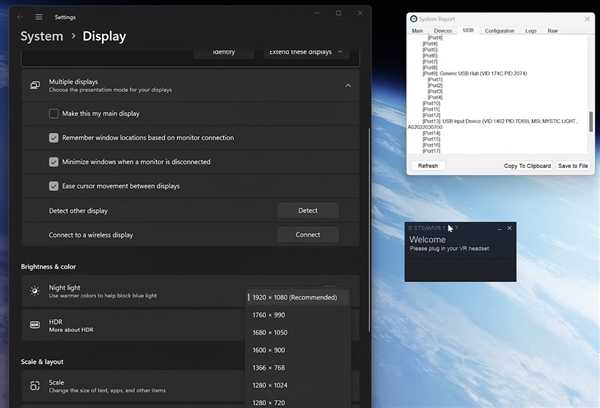The width and height of the screenshot is (600, 408).
Task: Click the Night light sun icon
Action: (35, 290)
